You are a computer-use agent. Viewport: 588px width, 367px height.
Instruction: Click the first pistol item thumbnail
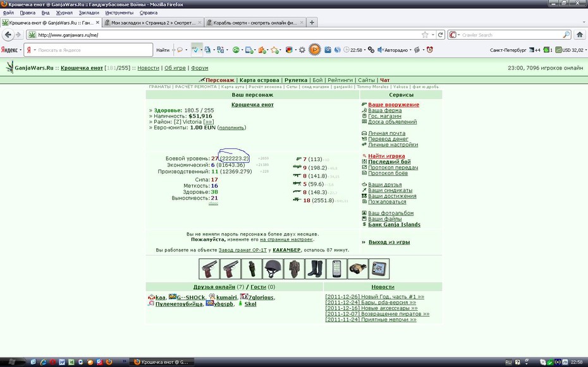point(209,269)
